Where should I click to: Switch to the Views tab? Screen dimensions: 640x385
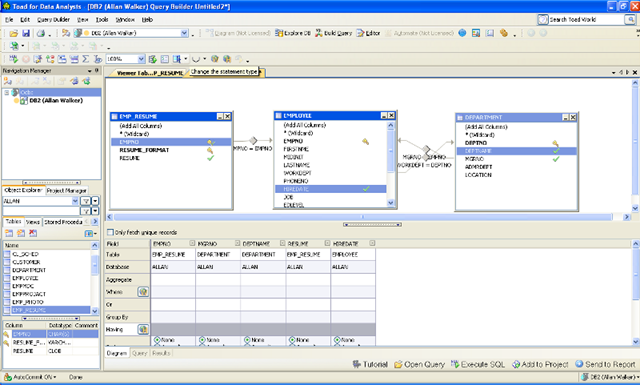click(x=33, y=222)
